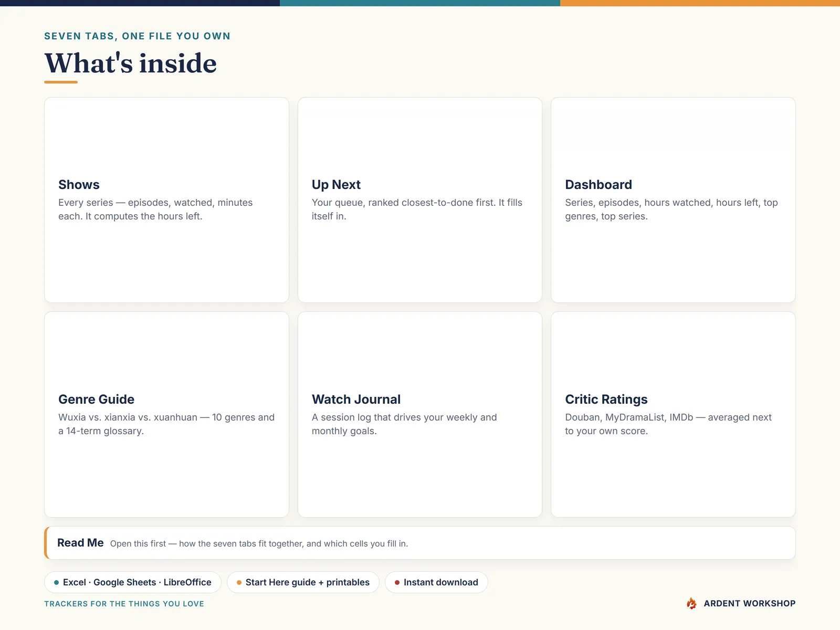Image resolution: width=840 pixels, height=630 pixels.
Task: Click the Dashboard description listing top genres
Action: 671,209
